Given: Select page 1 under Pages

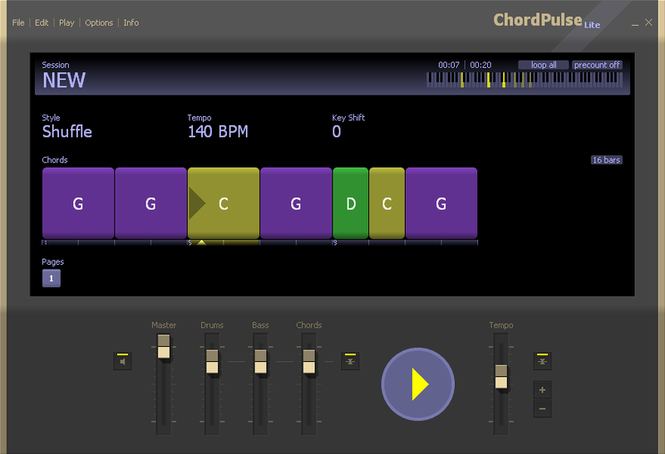Looking at the screenshot, I should tap(51, 278).
